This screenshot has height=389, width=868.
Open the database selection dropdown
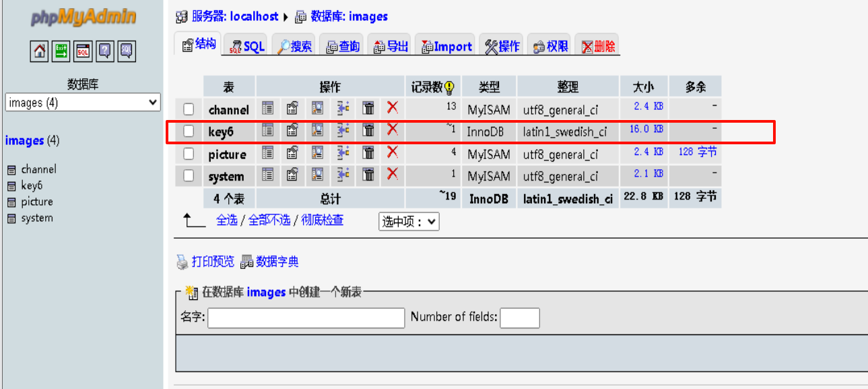82,102
